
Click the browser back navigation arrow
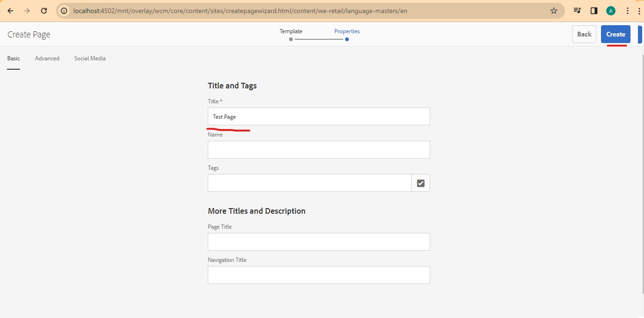10,10
